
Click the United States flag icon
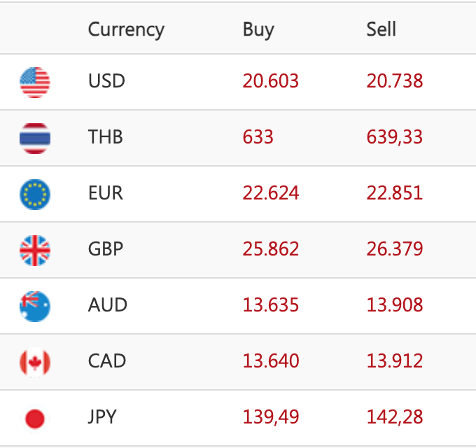pos(35,82)
